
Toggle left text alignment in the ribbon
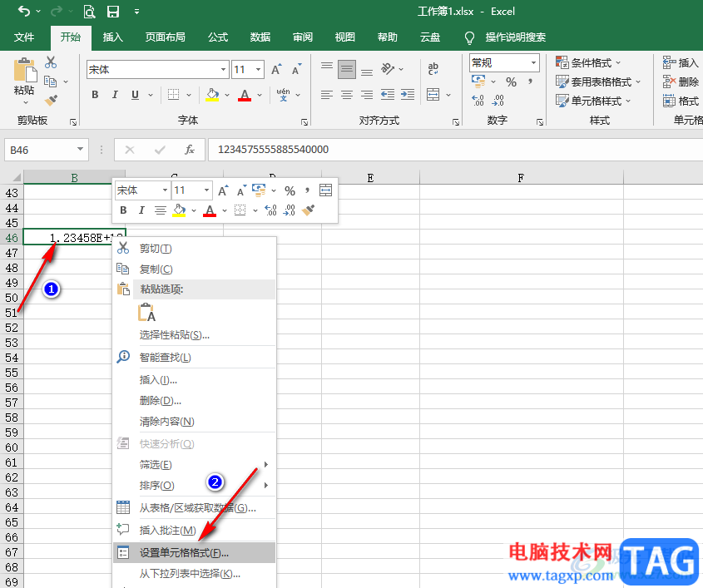click(327, 95)
